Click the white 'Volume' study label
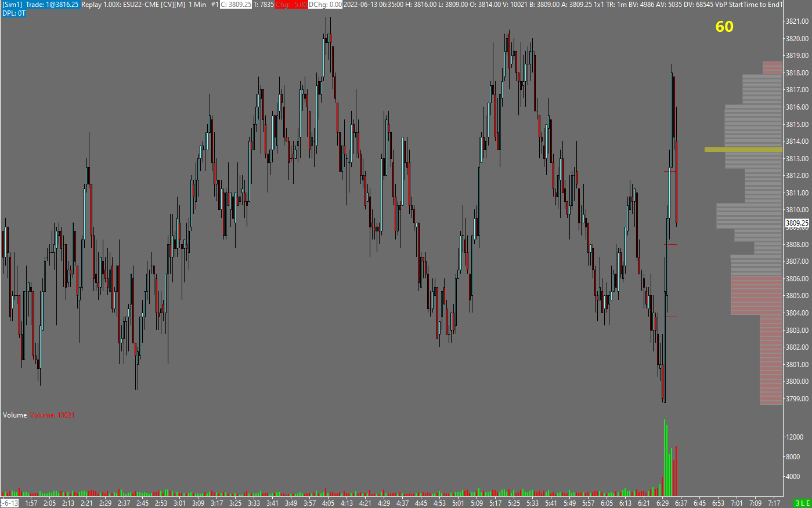 [x=15, y=415]
